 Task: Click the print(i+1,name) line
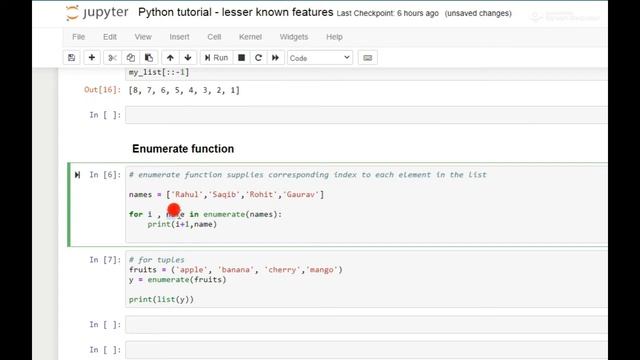[182, 224]
